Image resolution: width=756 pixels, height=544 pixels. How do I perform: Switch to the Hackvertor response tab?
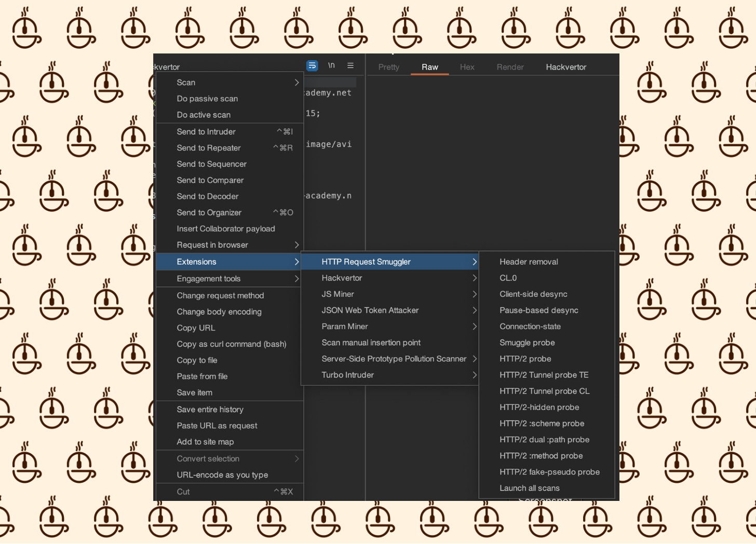566,67
